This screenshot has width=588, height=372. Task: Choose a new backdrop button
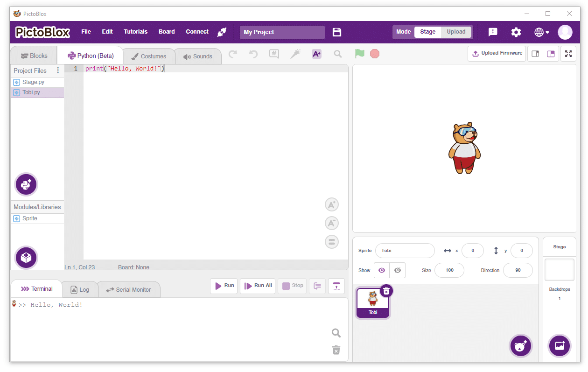[560, 346]
